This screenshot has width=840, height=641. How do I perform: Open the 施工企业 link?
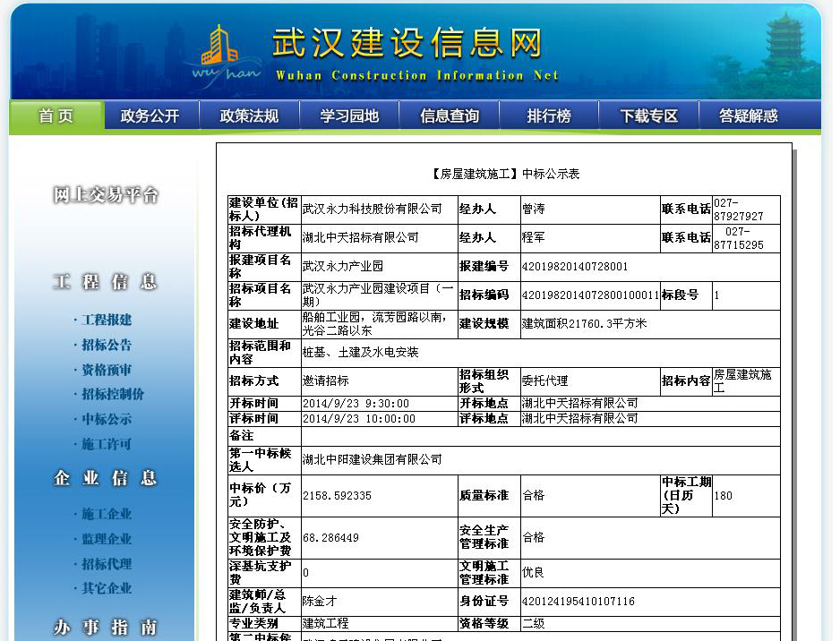tap(107, 514)
